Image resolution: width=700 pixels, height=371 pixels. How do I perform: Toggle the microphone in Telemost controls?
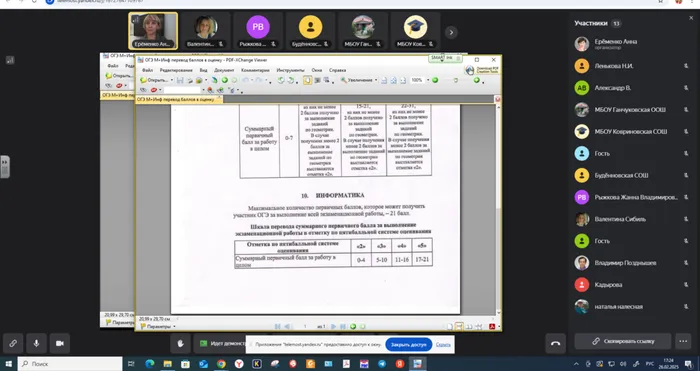click(x=36, y=343)
